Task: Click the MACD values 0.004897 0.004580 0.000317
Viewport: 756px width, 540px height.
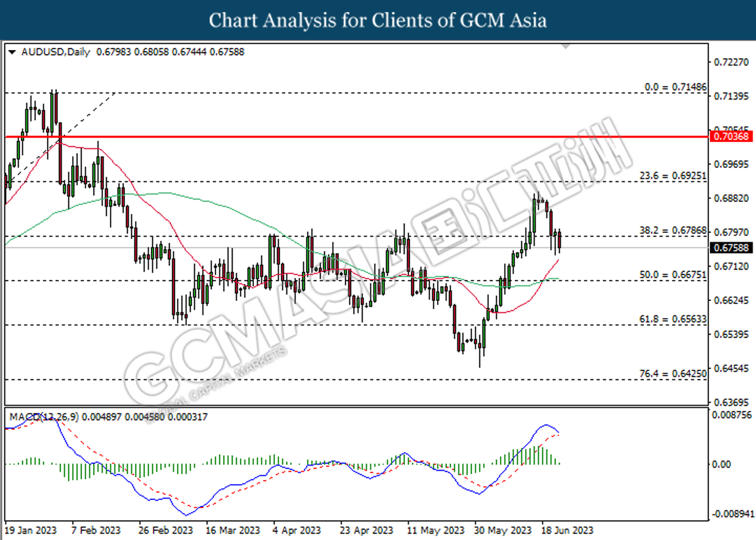Action: [145, 417]
